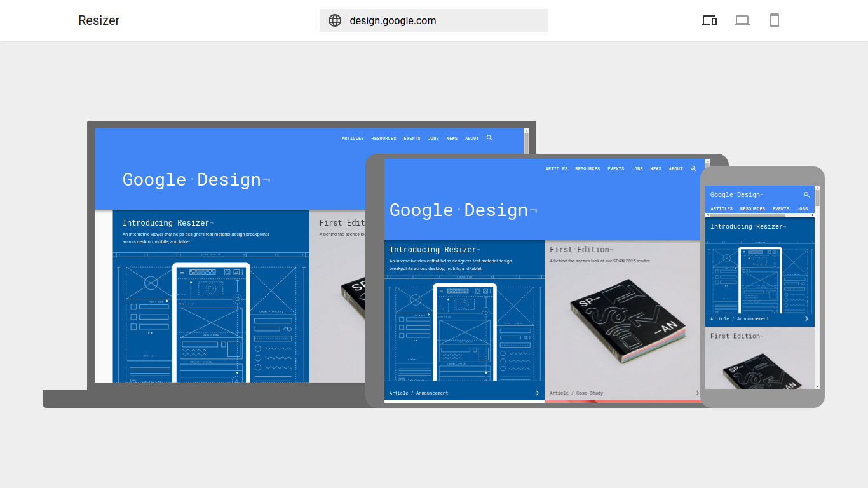Click Google Design logo in the tablet preview

click(x=464, y=210)
